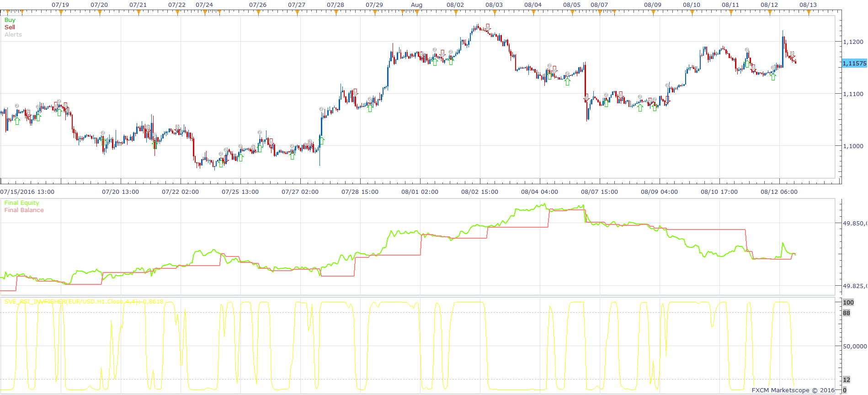Image resolution: width=868 pixels, height=395 pixels.
Task: Click the 100 level label on oscillator axis
Action: 848,303
